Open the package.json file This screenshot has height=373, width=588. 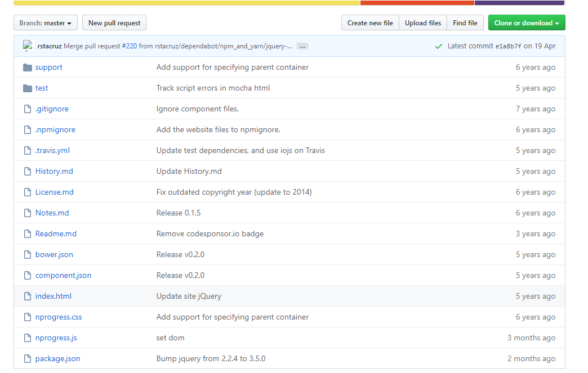58,358
